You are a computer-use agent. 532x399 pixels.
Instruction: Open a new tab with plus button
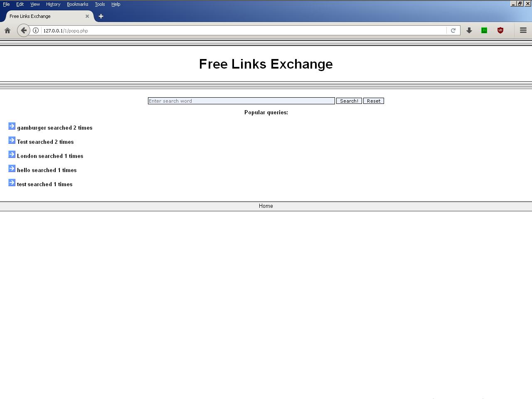point(101,16)
